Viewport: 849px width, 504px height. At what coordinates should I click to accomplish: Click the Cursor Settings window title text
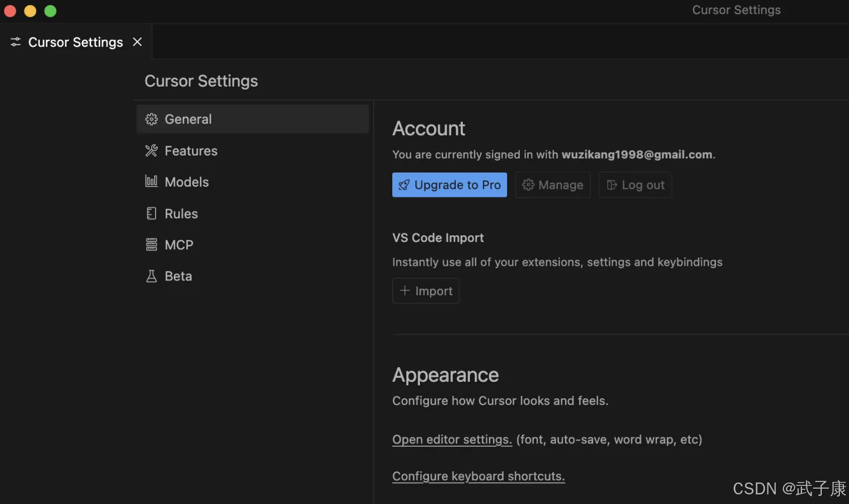(736, 10)
